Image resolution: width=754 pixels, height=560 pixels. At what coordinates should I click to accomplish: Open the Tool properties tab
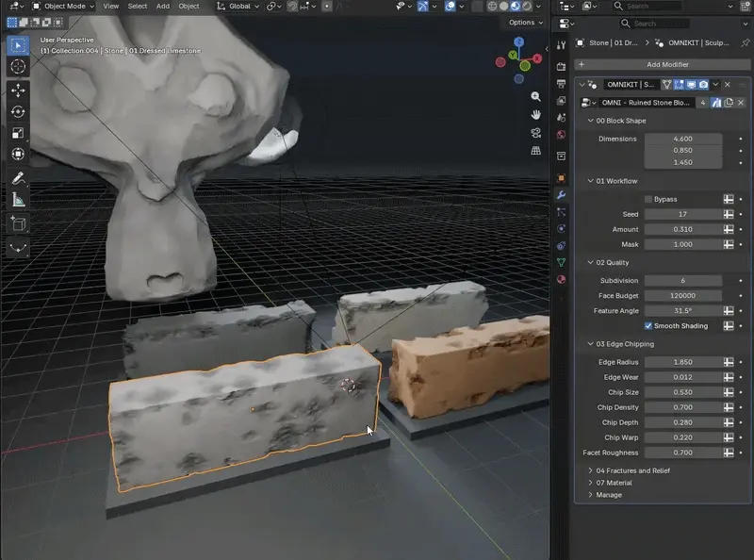point(561,45)
